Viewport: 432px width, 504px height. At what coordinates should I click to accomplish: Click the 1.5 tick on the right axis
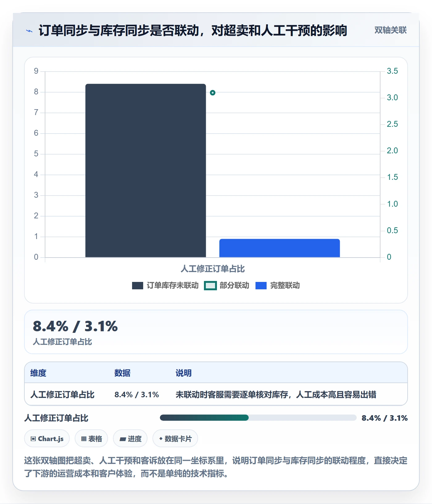tap(392, 177)
